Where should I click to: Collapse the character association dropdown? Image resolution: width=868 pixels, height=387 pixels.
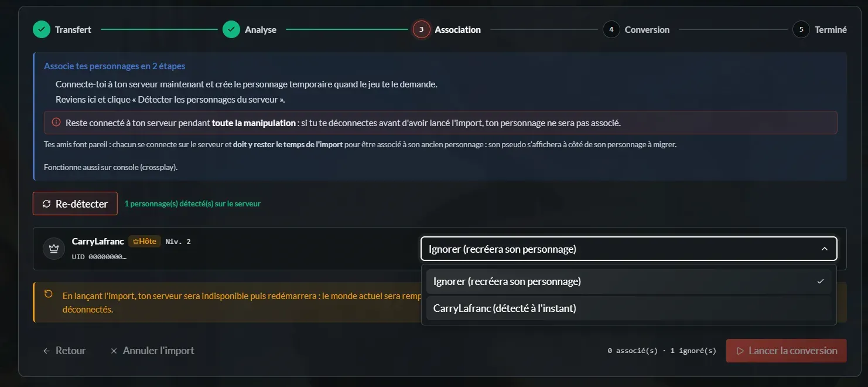coord(629,249)
